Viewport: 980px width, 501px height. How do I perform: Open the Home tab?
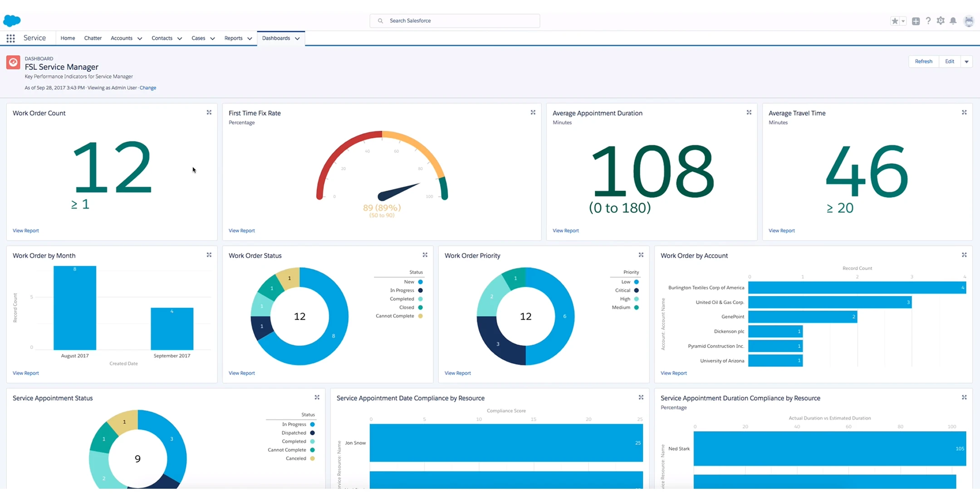click(68, 38)
